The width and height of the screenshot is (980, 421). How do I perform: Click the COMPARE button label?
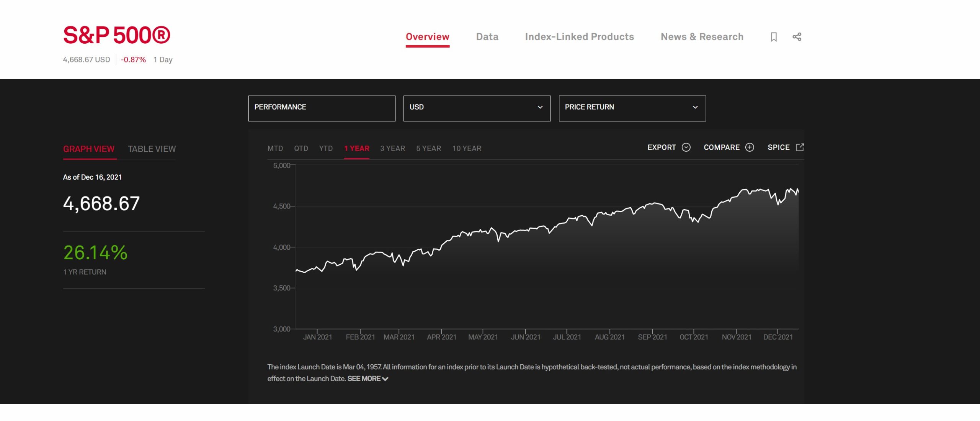pyautogui.click(x=722, y=147)
